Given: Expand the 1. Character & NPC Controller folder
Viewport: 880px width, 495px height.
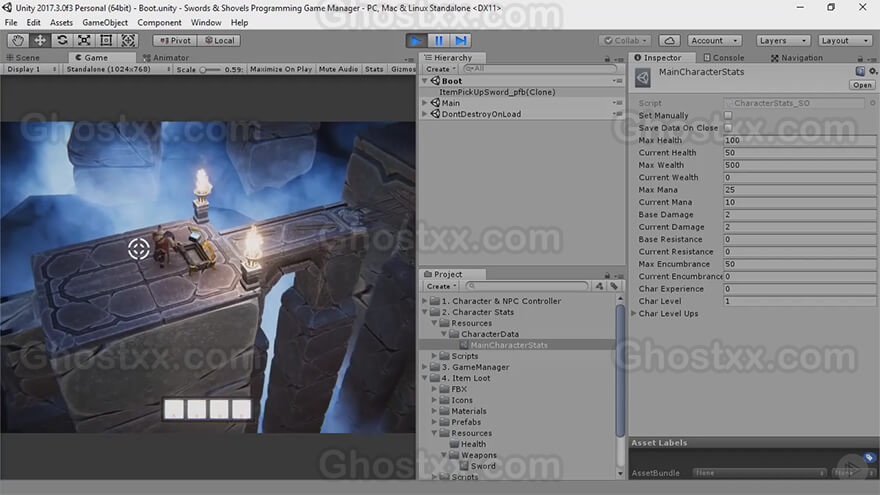Looking at the screenshot, I should click(x=425, y=301).
